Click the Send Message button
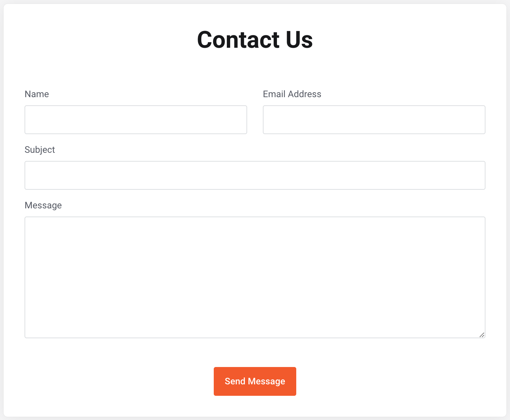510x420 pixels. (255, 381)
